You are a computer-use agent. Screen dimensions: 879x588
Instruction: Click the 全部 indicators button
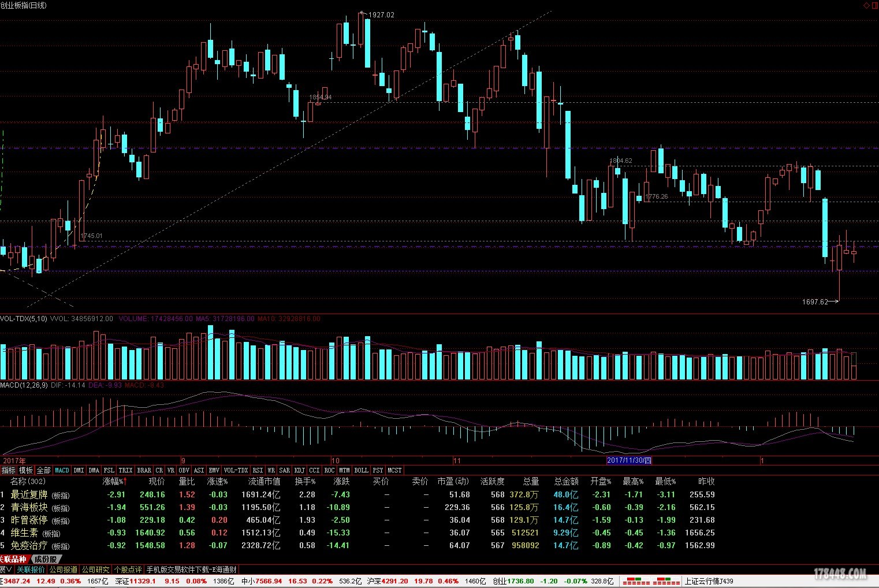[44, 470]
